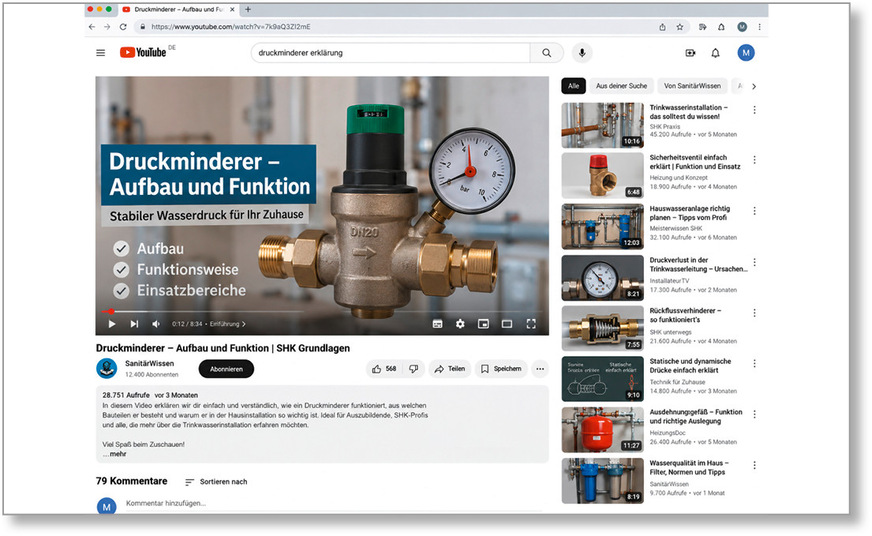Click the 'Abonnieren' button
Viewport: 872px width, 536px height.
tap(226, 369)
